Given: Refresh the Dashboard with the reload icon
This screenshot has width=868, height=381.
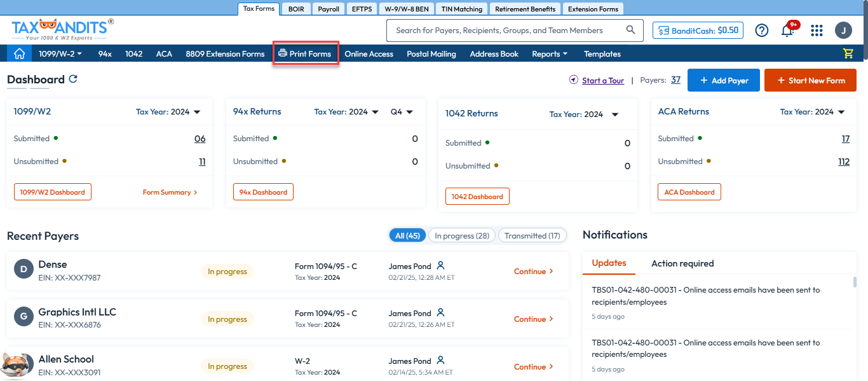Looking at the screenshot, I should 73,79.
